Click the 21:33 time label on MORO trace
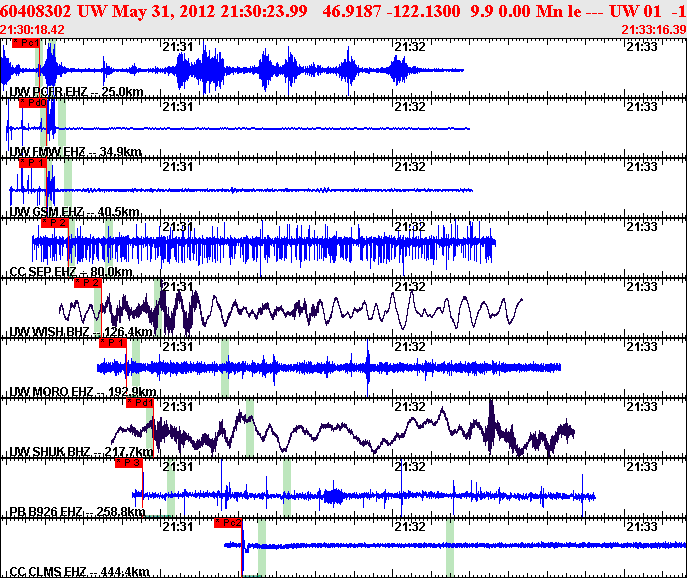687x578 pixels. click(641, 347)
